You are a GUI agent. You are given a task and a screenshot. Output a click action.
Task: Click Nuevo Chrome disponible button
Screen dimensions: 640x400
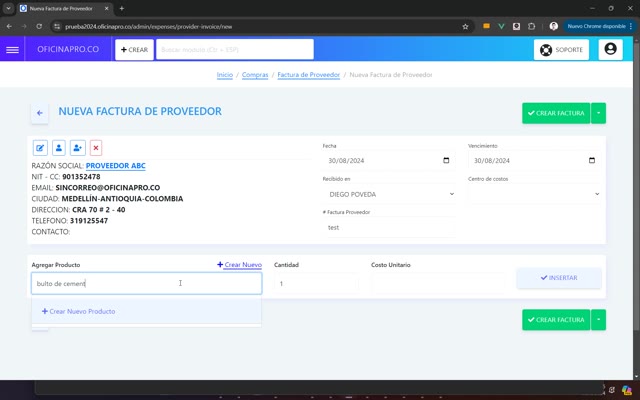click(599, 26)
